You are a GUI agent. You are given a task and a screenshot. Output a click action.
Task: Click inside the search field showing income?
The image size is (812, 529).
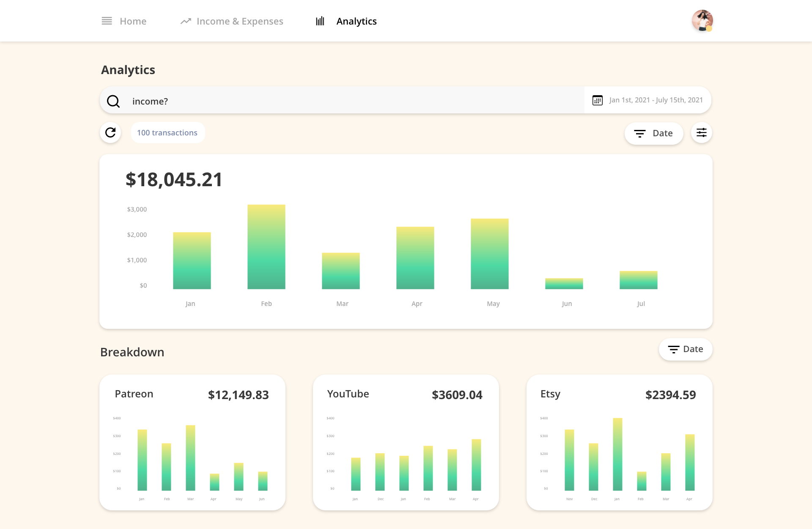(x=296, y=101)
